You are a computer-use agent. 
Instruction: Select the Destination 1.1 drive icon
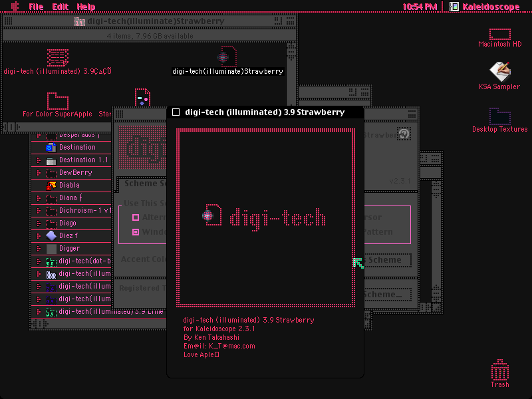pyautogui.click(x=51, y=160)
